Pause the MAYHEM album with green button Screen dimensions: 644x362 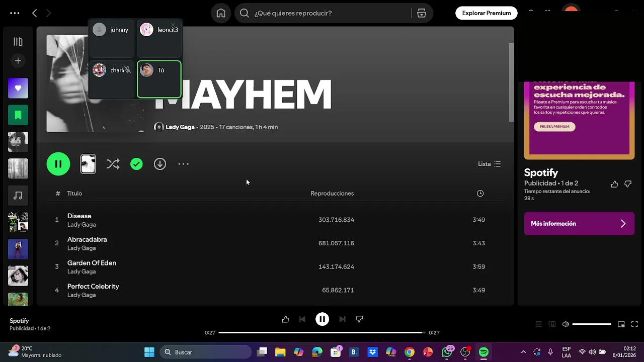click(58, 164)
